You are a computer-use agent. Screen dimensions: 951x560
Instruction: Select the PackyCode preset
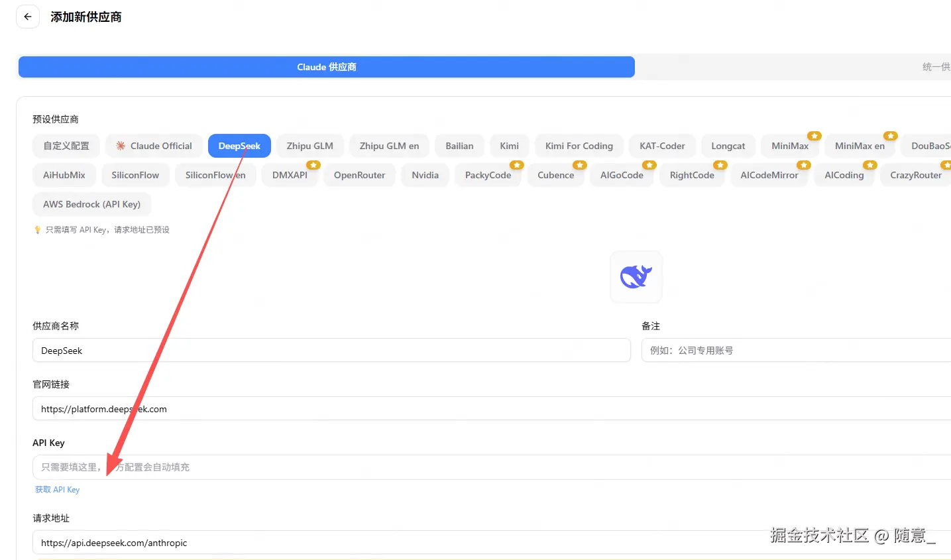[x=488, y=175]
